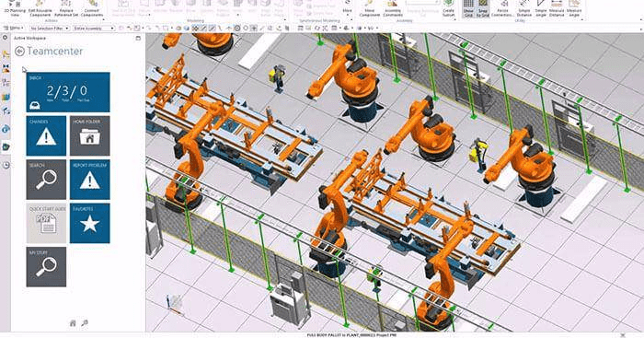Click Assembly Constraints ribbon button
The image size is (644, 338).
[x=393, y=8]
